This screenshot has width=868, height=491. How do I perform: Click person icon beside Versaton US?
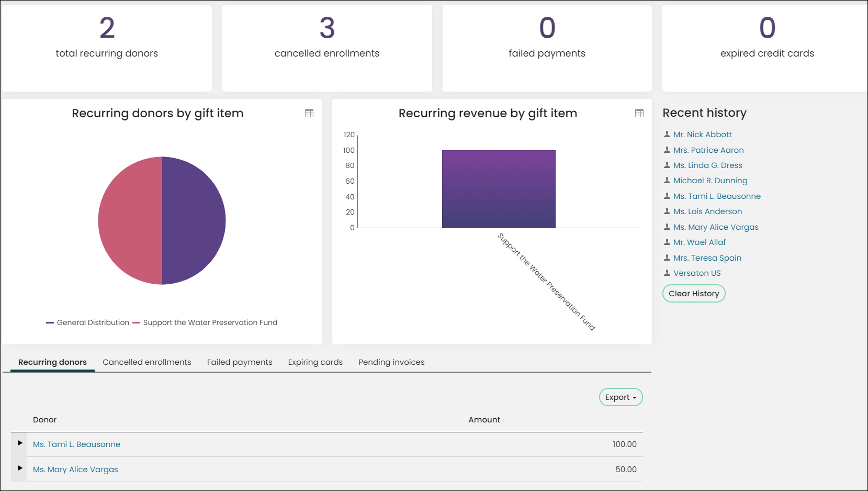coord(667,273)
